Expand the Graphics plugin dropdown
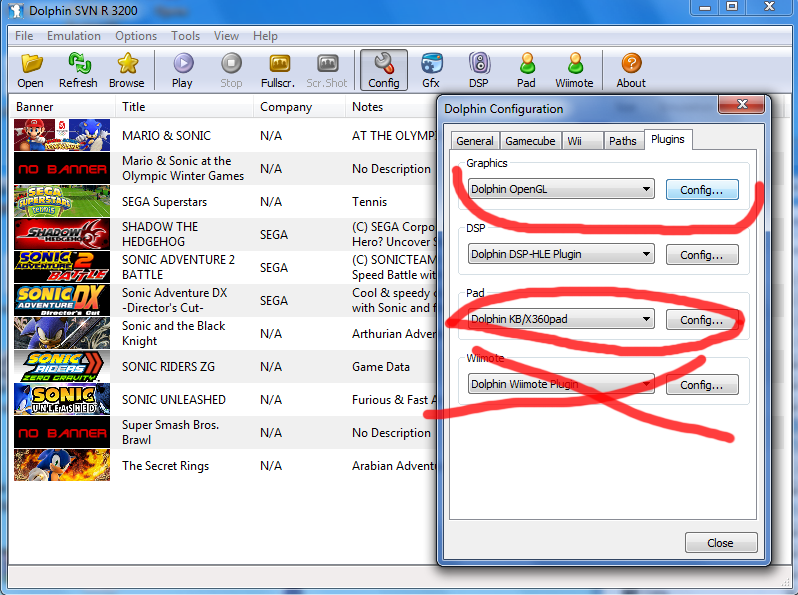The height and width of the screenshot is (595, 798). [x=646, y=189]
